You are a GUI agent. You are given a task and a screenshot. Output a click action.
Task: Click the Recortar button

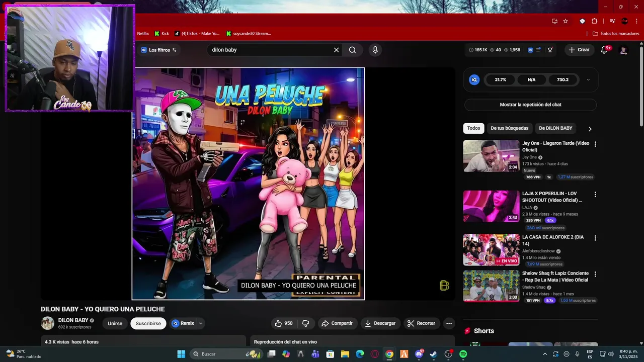(421, 323)
